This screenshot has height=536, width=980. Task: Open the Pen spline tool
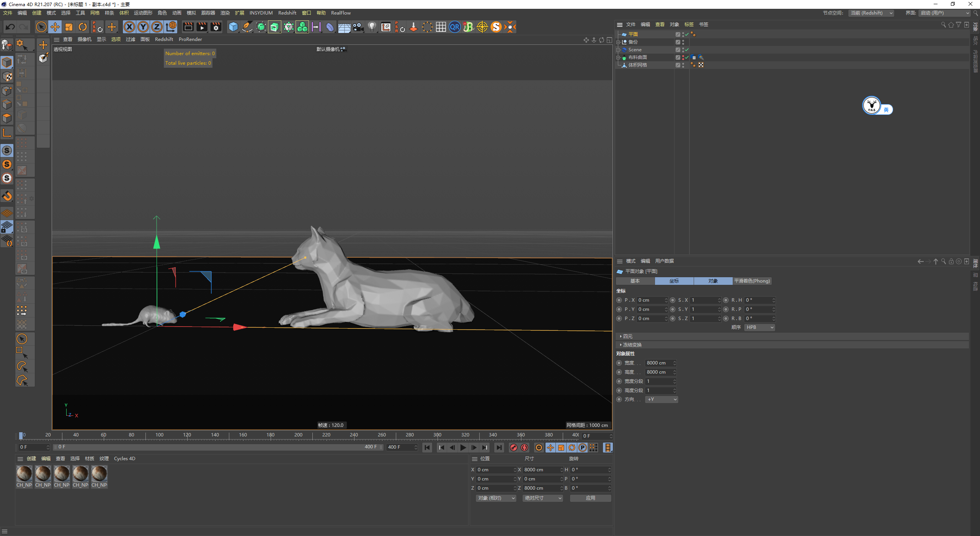tap(247, 27)
